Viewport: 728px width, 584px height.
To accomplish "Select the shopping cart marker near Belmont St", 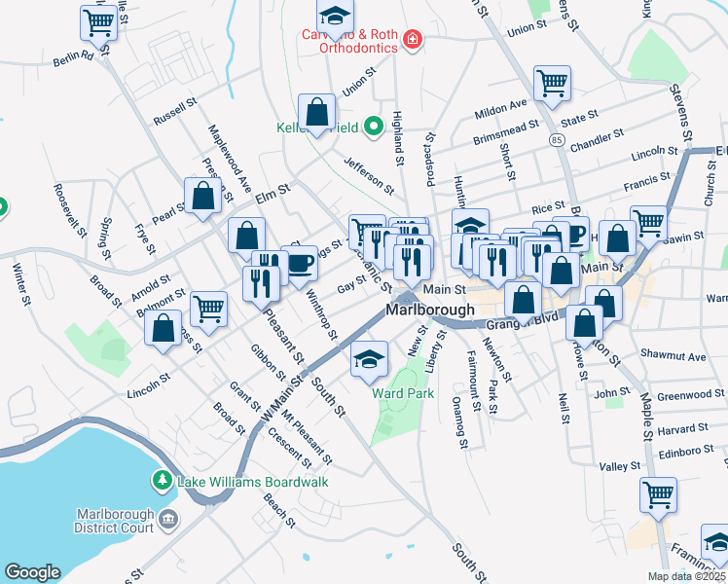I will [x=209, y=312].
